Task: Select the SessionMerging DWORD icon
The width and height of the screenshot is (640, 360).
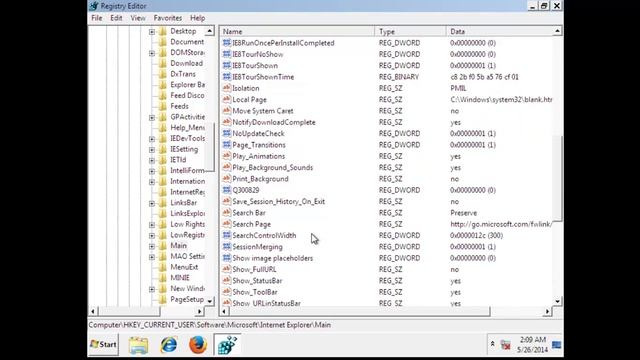Action: pyautogui.click(x=227, y=247)
